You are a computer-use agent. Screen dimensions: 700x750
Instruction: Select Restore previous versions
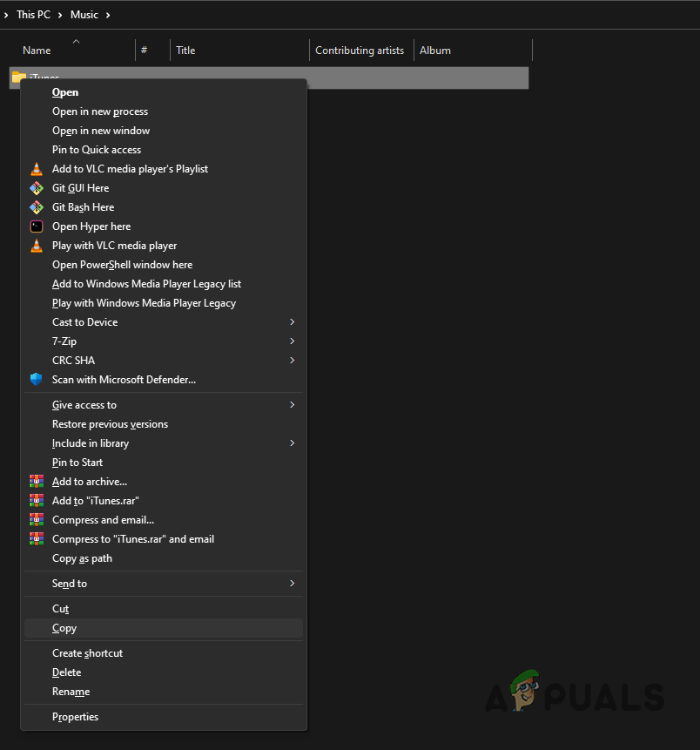164,424
